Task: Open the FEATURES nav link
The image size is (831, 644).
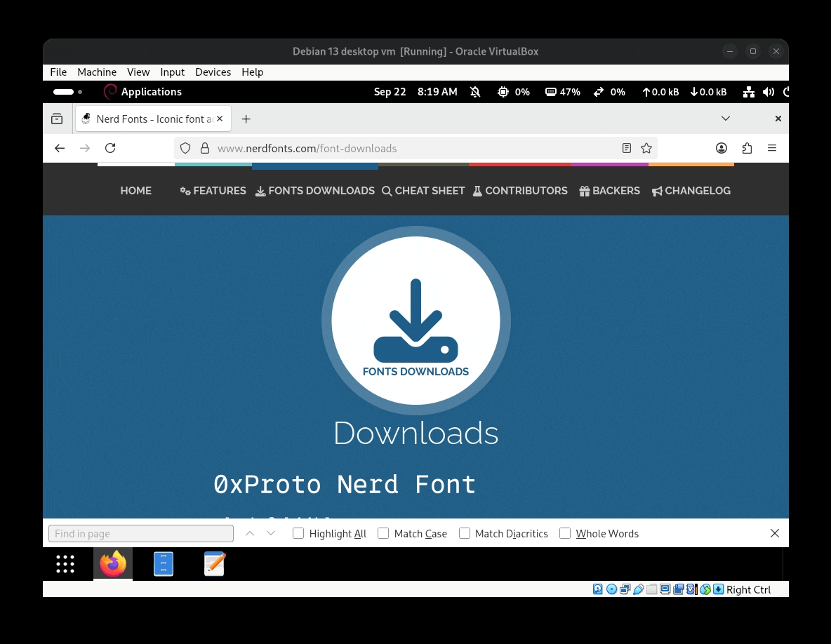Action: [x=213, y=191]
